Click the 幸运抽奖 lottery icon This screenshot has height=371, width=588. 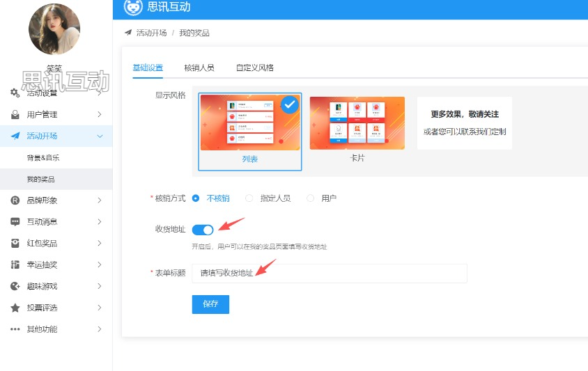(x=15, y=265)
